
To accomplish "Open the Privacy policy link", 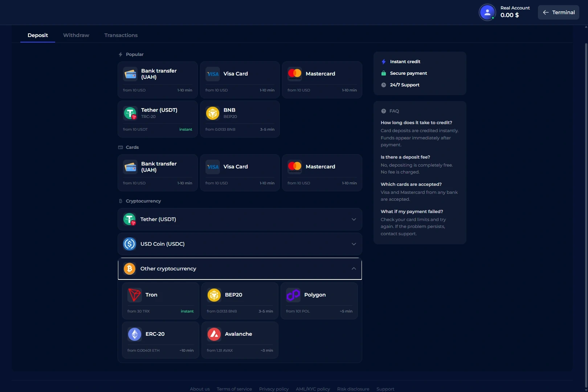I will pyautogui.click(x=274, y=389).
